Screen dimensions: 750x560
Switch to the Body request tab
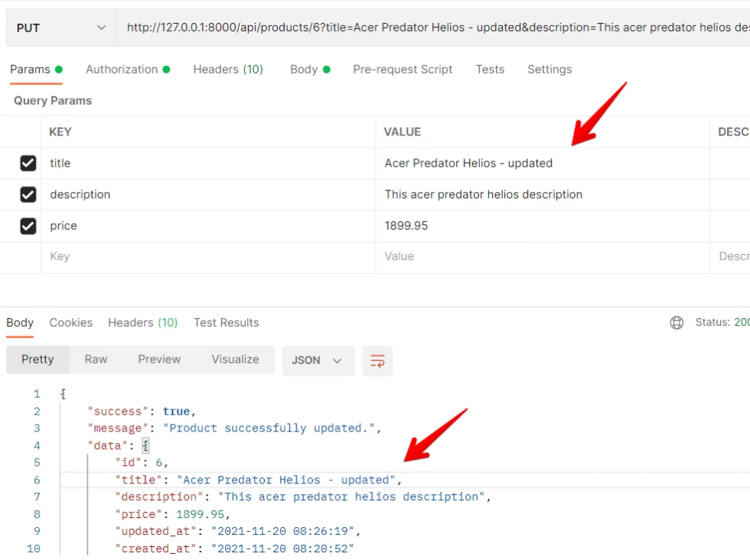coord(305,69)
